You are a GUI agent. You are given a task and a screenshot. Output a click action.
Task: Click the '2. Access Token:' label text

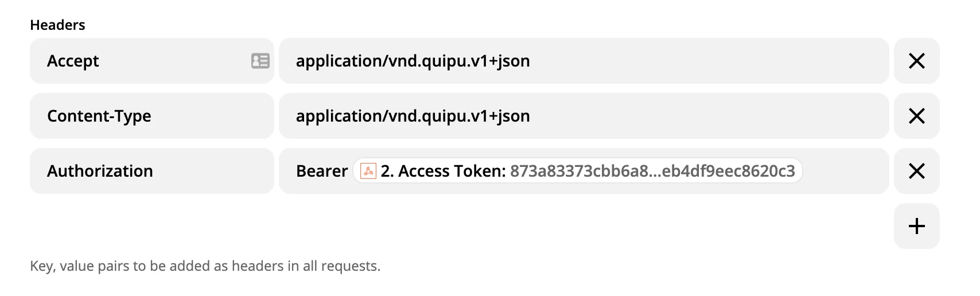tap(443, 171)
